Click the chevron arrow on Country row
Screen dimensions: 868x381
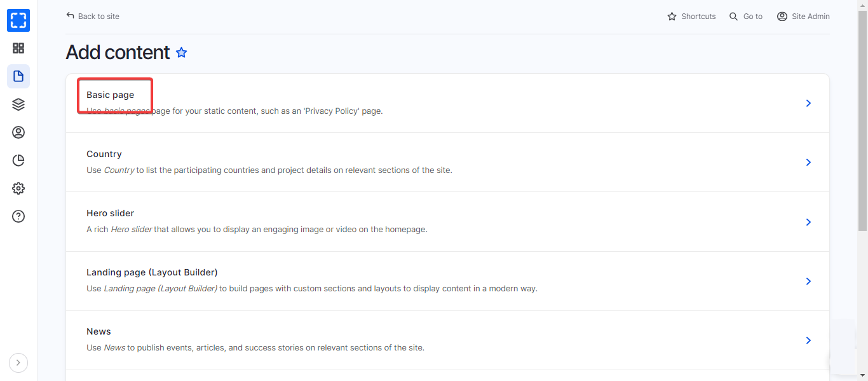pos(808,162)
